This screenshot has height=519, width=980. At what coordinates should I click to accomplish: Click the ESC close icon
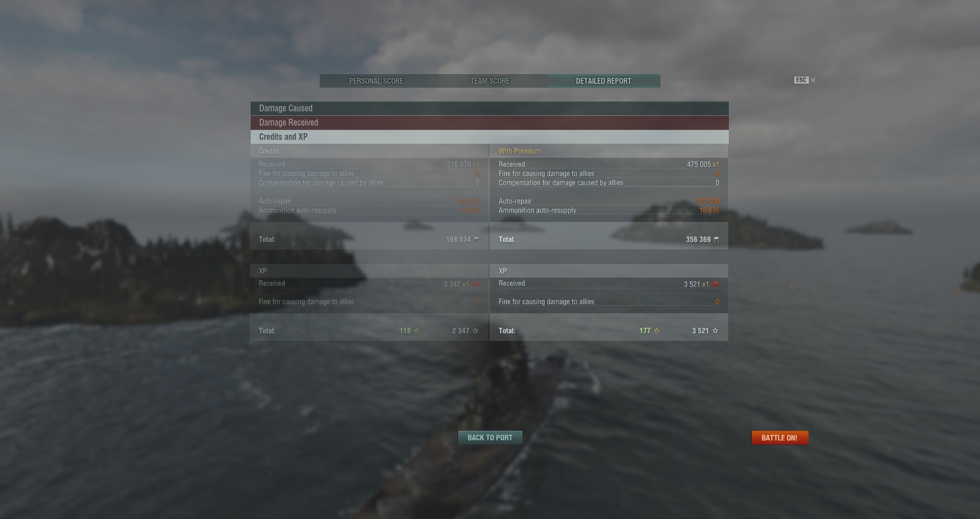coord(813,80)
